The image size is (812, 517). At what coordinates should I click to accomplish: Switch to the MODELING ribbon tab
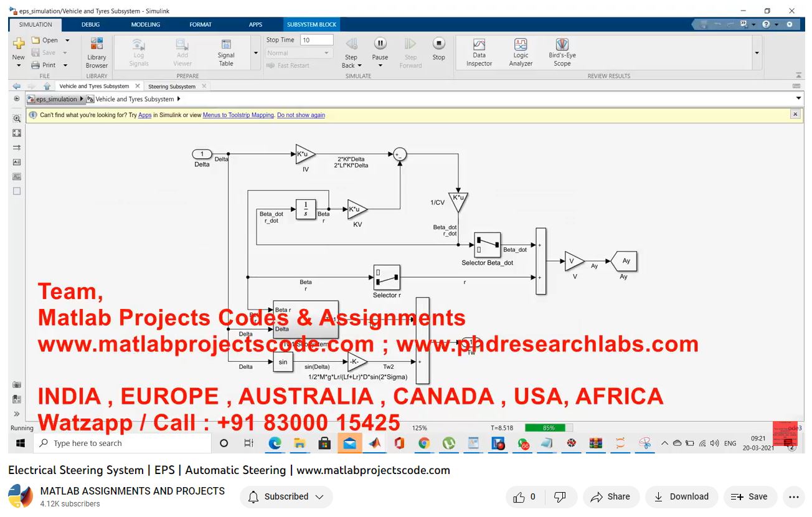[145, 25]
